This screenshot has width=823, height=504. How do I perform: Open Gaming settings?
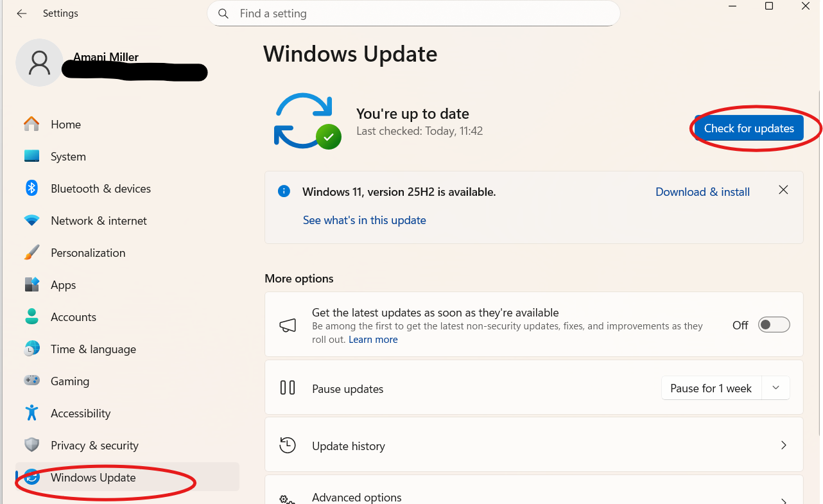point(127,381)
